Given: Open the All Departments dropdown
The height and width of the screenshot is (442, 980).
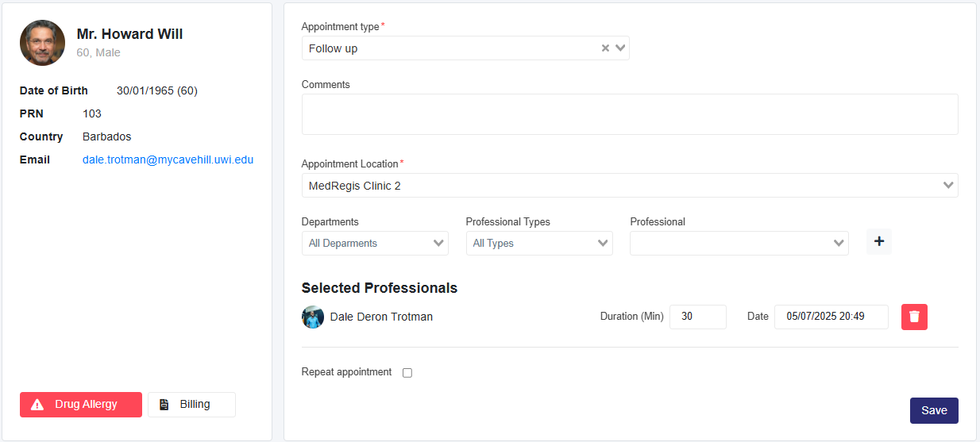Looking at the screenshot, I should [375, 244].
